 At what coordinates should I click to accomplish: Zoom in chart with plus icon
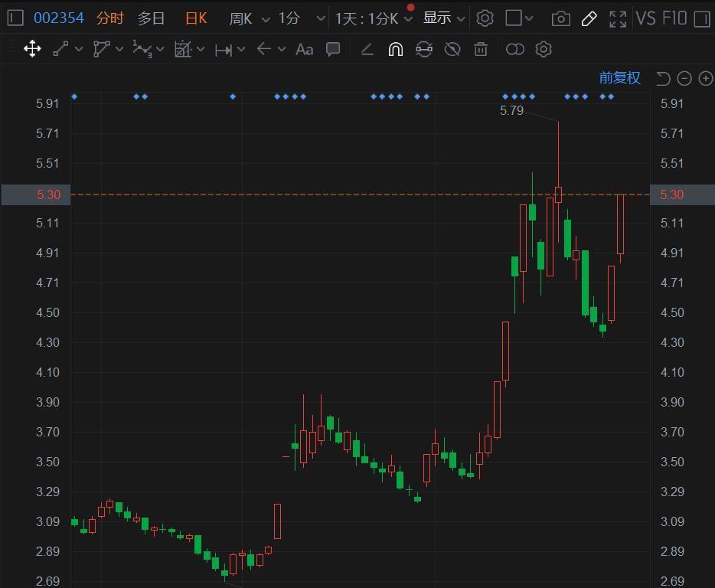tap(706, 78)
